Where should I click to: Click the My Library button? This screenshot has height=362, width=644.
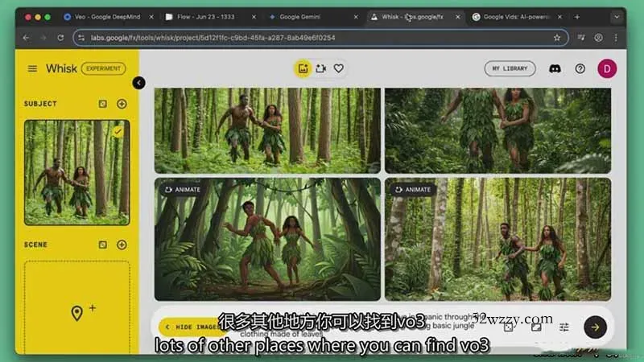tap(510, 68)
